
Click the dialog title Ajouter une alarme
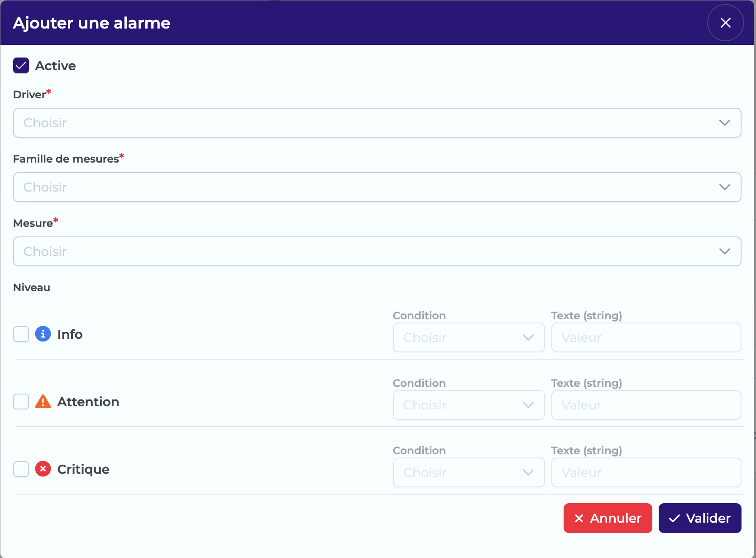(91, 23)
